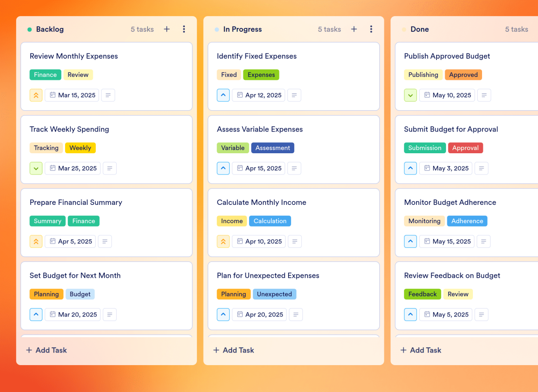This screenshot has width=538, height=392.
Task: Click description icon on Review Monthly Expenses
Action: (108, 95)
